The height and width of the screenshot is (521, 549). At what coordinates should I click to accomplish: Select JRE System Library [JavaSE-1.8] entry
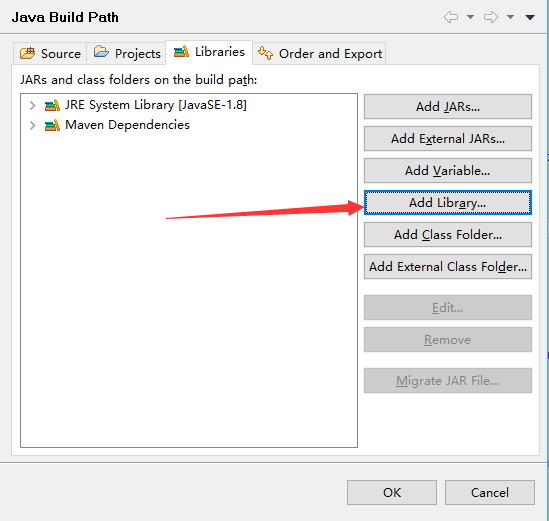click(x=156, y=105)
